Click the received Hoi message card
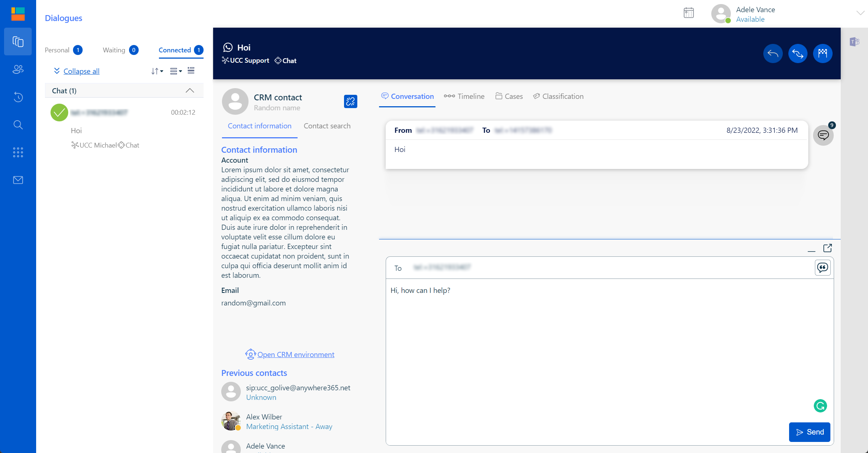The image size is (868, 453). (x=597, y=145)
